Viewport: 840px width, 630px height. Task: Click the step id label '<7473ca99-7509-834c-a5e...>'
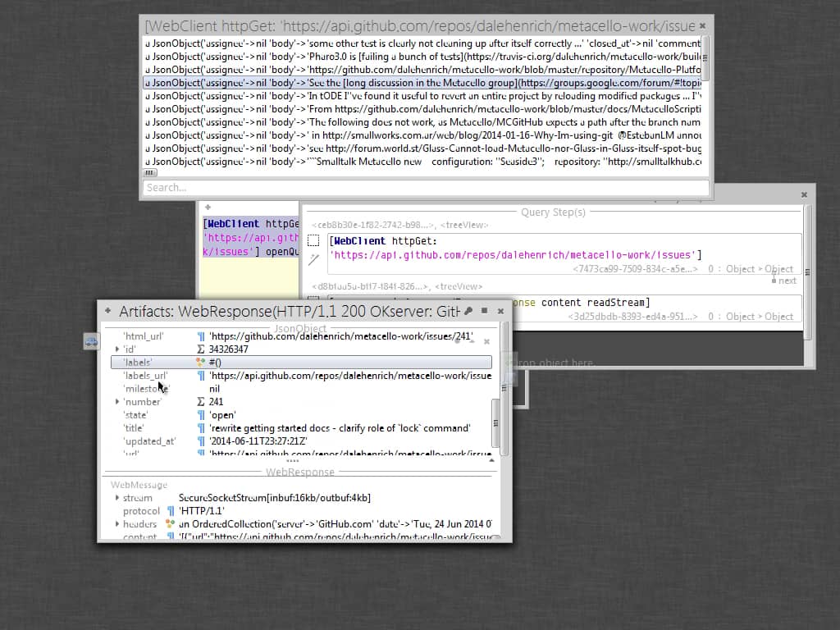click(635, 269)
